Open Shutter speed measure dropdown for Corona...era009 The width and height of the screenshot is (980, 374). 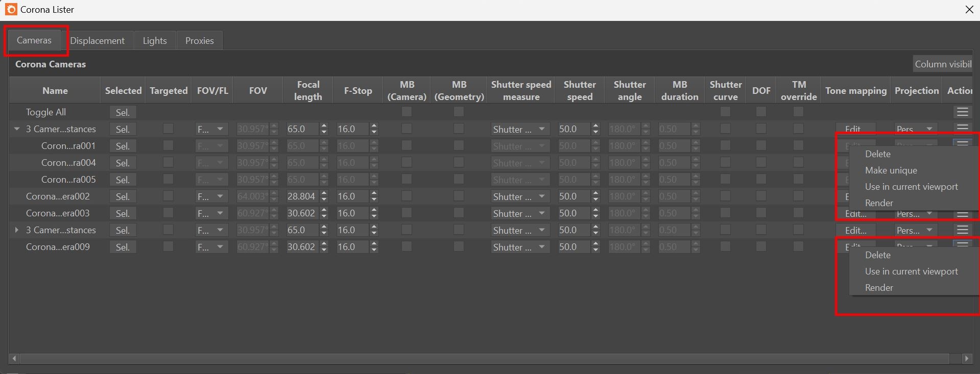520,247
